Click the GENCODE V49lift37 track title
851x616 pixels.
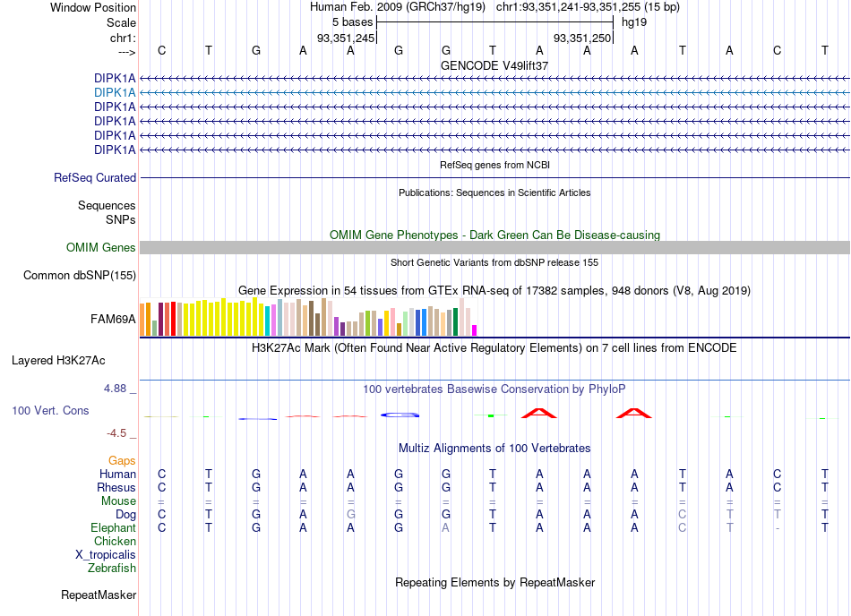tap(494, 65)
